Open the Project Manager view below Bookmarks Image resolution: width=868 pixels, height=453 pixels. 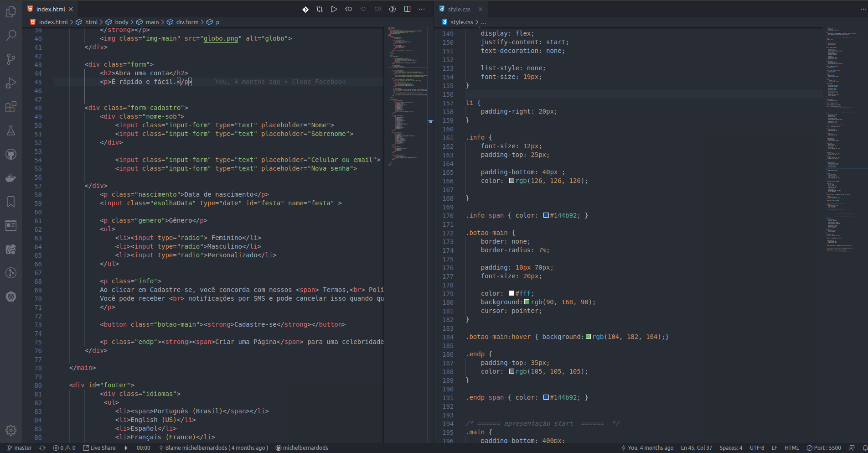11,225
